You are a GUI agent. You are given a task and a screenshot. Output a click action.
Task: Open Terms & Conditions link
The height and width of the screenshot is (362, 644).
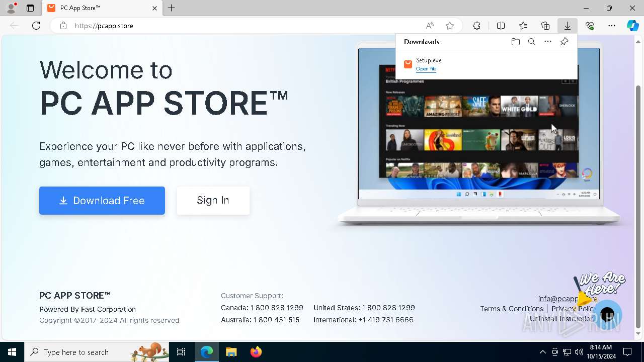[512, 309]
